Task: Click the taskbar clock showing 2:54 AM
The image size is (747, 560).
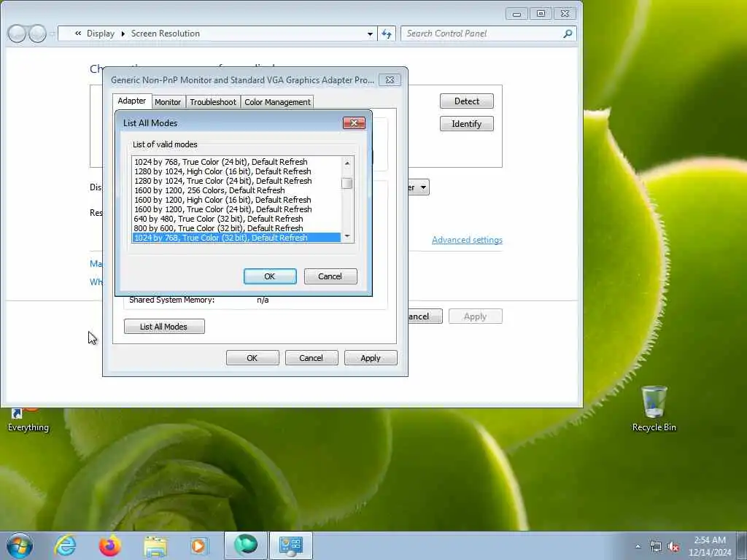Action: [709, 546]
